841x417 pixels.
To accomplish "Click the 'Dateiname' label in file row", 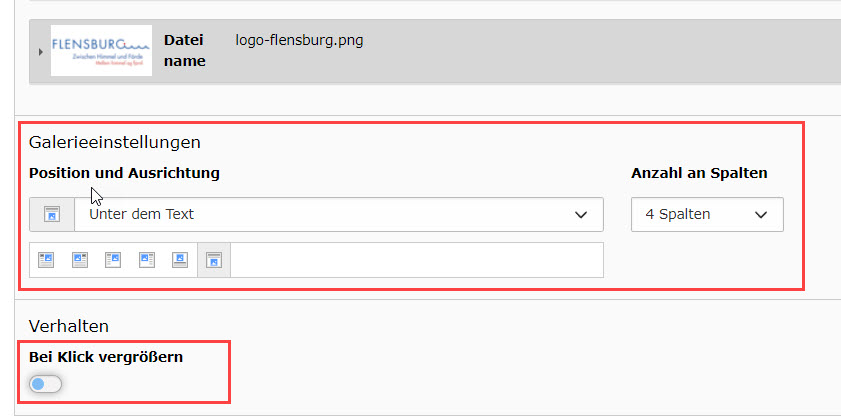I will coord(184,51).
